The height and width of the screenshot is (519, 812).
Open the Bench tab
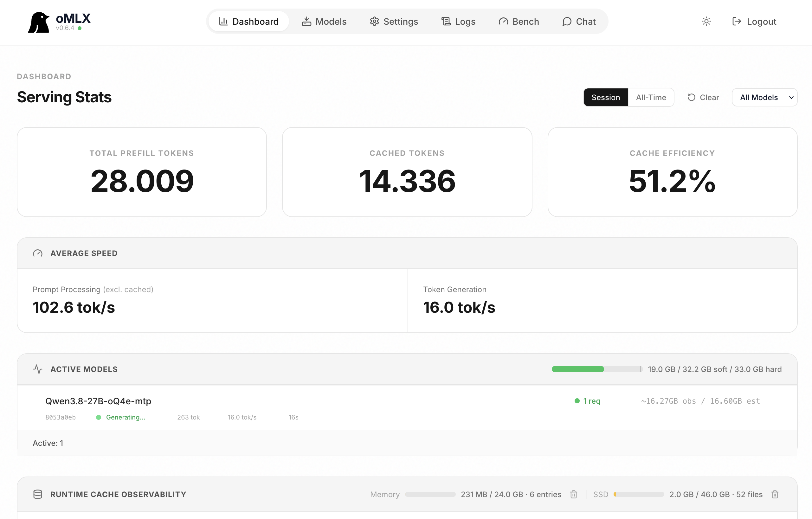click(519, 22)
